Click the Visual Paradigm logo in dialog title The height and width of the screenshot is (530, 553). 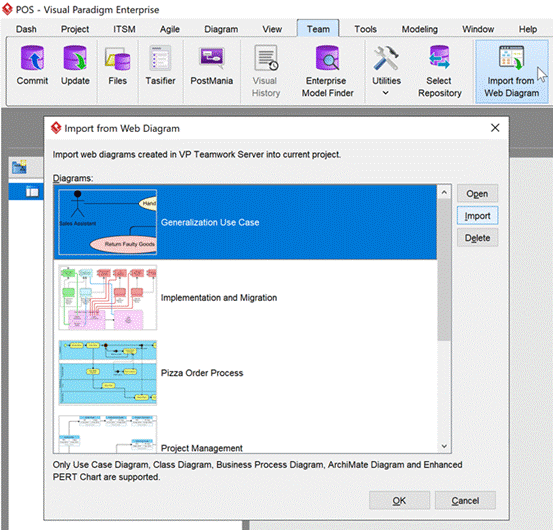coord(56,128)
